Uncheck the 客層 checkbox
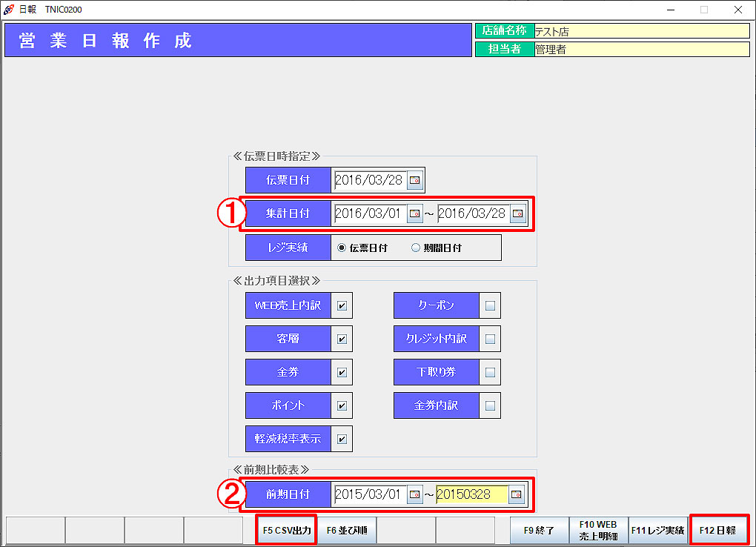Image resolution: width=756 pixels, height=547 pixels. pos(342,339)
